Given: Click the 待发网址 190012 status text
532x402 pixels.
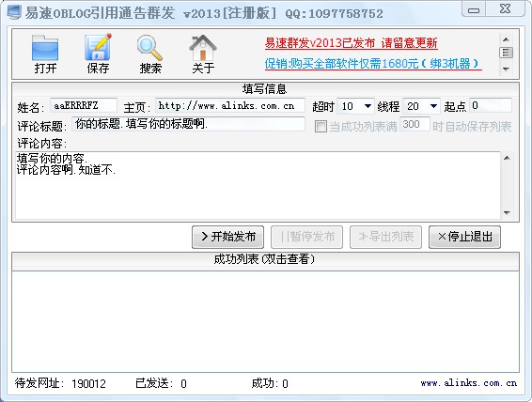Looking at the screenshot, I should [60, 383].
